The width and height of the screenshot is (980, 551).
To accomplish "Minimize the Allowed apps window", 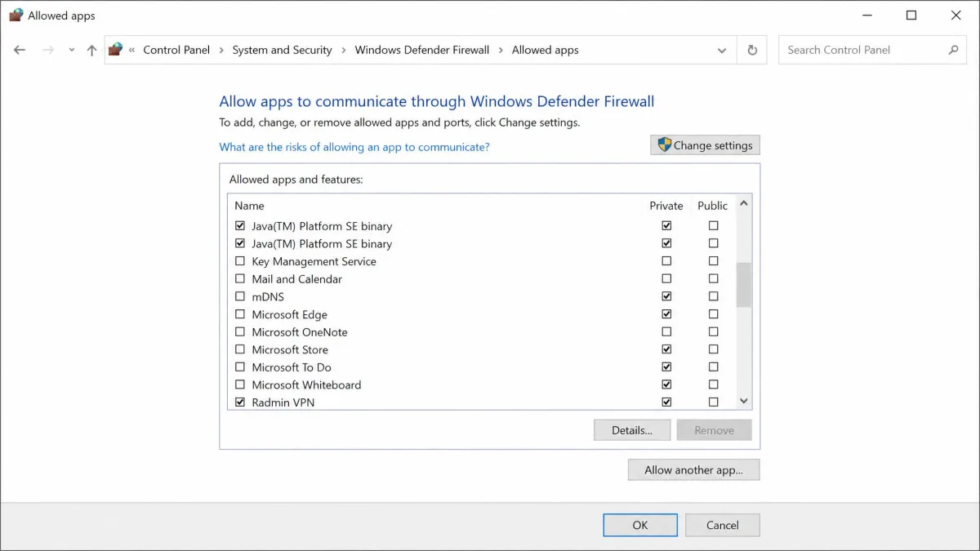I will click(866, 15).
